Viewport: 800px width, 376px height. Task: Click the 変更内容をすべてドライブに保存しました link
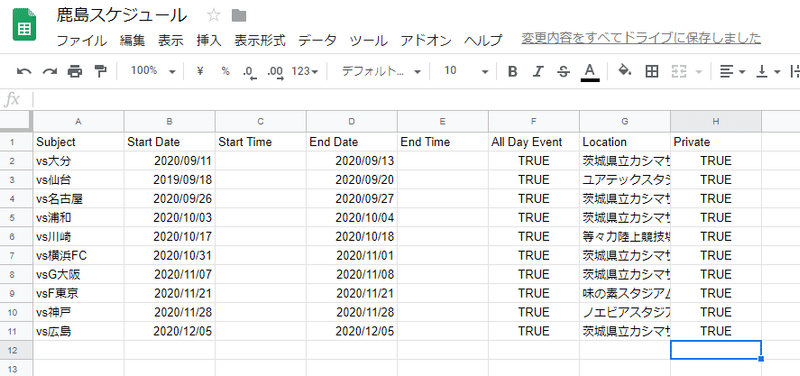pyautogui.click(x=641, y=38)
